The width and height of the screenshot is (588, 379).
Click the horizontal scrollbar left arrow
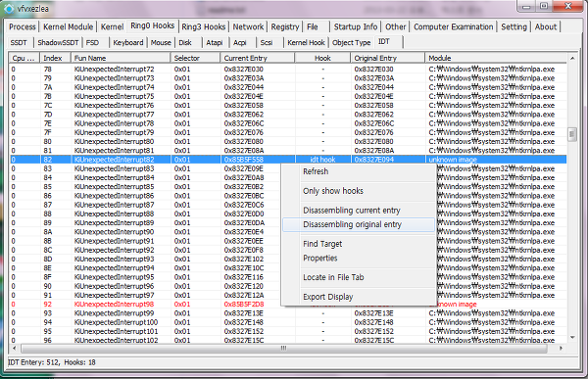[x=15, y=349]
